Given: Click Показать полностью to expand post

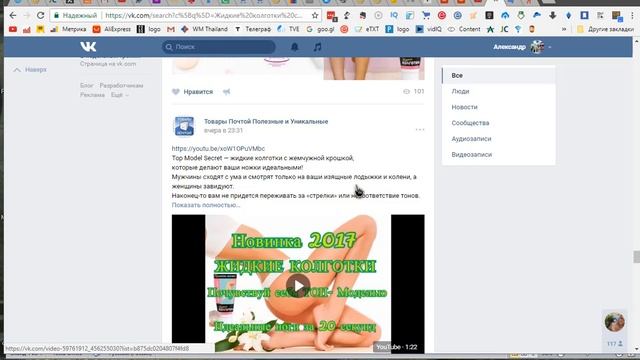Looking at the screenshot, I should pos(206,205).
